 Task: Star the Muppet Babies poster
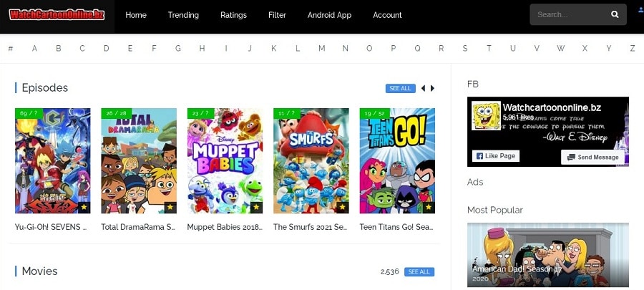click(256, 208)
